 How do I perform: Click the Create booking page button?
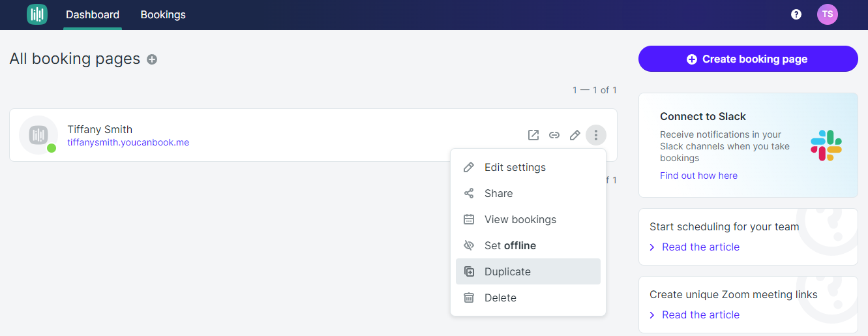748,59
